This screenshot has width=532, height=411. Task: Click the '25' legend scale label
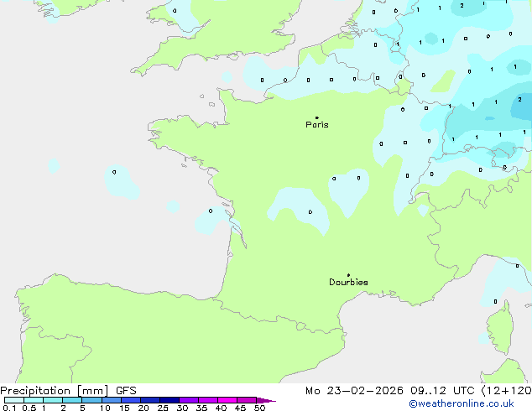(163, 408)
